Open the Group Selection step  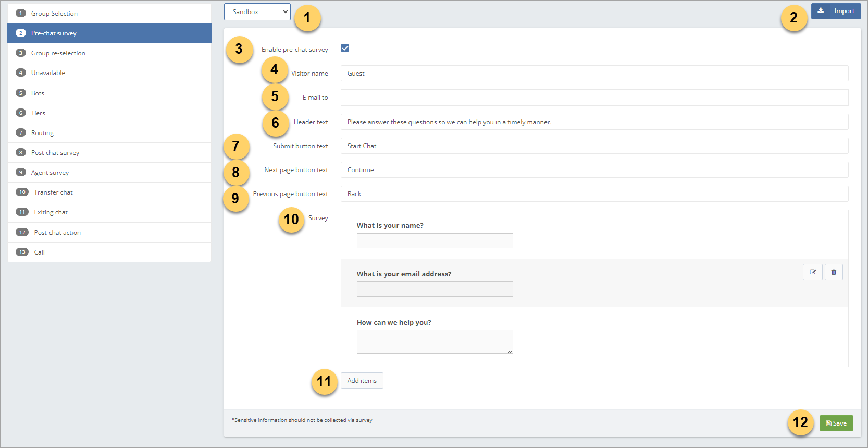pyautogui.click(x=54, y=14)
